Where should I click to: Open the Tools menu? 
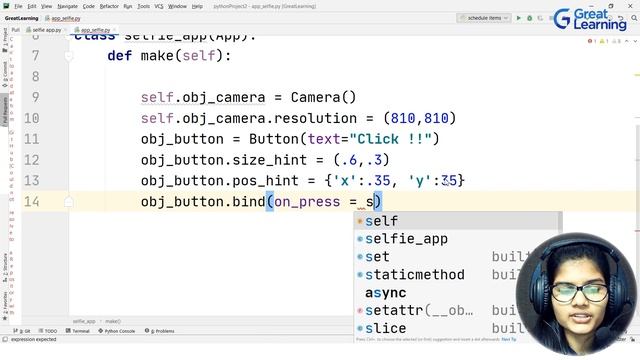(143, 6)
